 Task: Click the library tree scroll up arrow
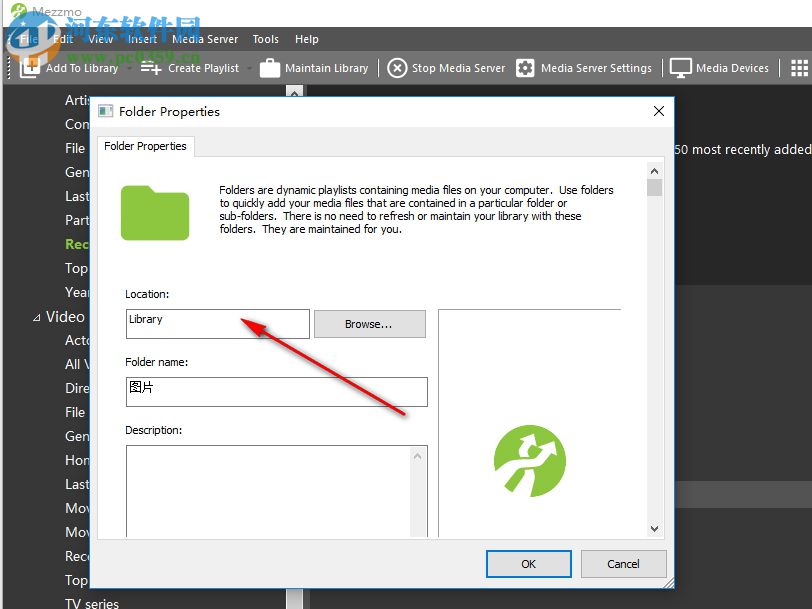pos(294,92)
